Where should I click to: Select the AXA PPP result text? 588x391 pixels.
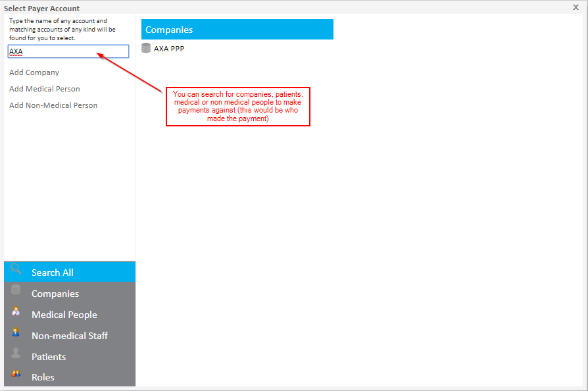(169, 49)
